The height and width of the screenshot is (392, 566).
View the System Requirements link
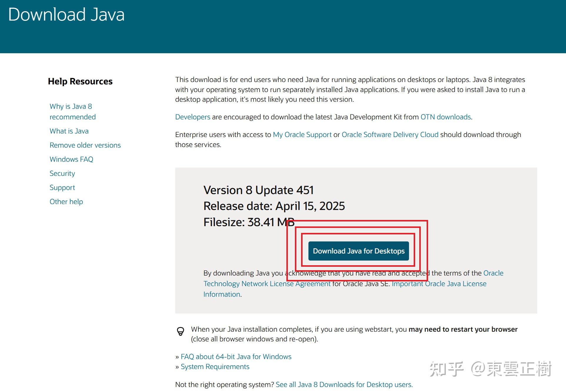(x=215, y=367)
